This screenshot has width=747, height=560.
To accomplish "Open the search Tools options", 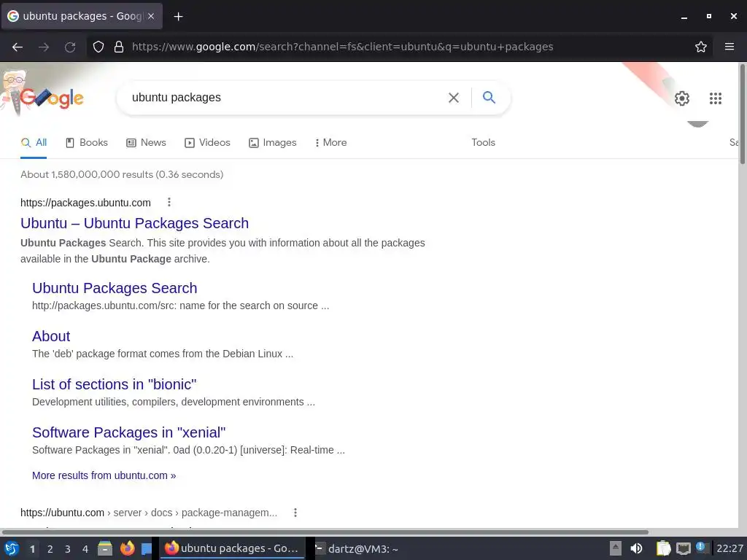I will point(483,143).
